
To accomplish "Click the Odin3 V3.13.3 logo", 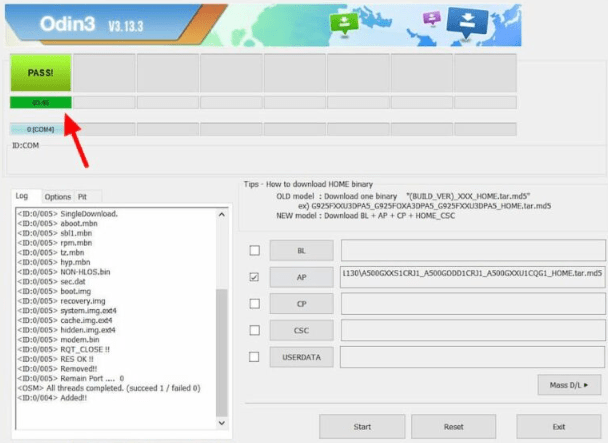I will (x=92, y=24).
